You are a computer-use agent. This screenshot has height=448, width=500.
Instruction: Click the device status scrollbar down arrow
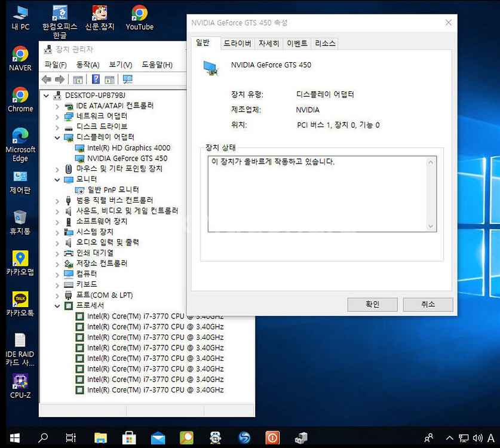tap(431, 226)
